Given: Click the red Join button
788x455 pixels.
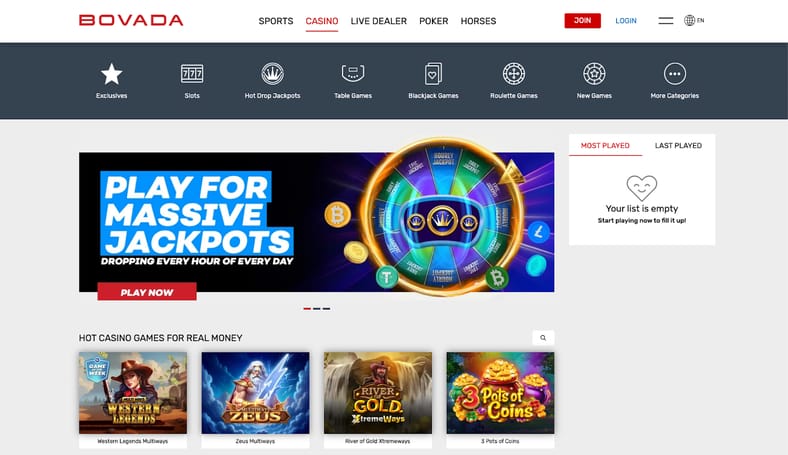Looking at the screenshot, I should pos(582,21).
